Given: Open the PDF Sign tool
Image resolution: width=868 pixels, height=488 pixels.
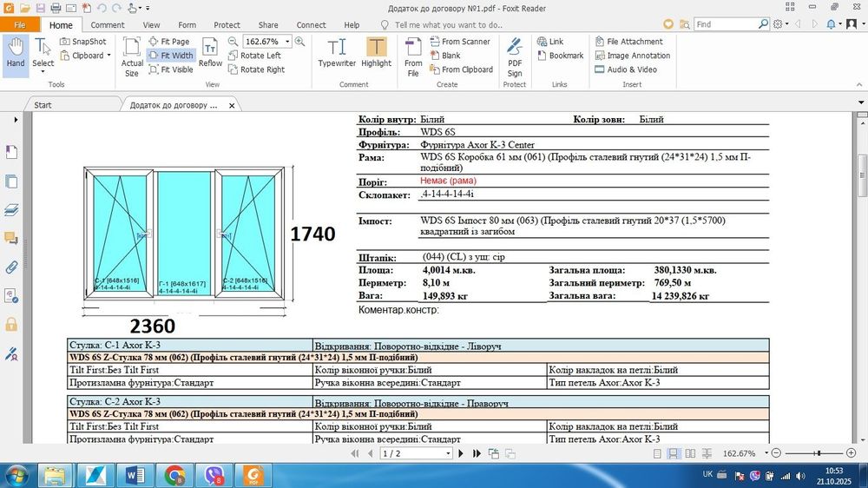Looking at the screenshot, I should coord(514,56).
